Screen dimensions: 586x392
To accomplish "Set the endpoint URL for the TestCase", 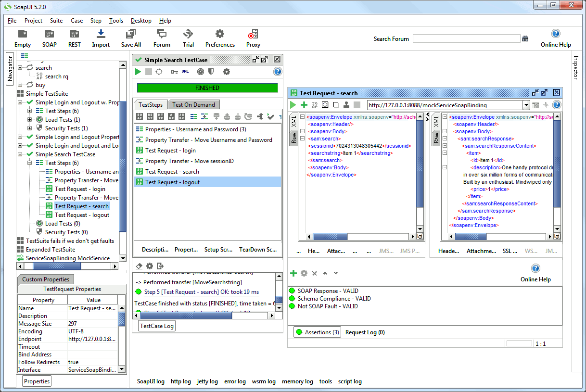I will coord(185,72).
